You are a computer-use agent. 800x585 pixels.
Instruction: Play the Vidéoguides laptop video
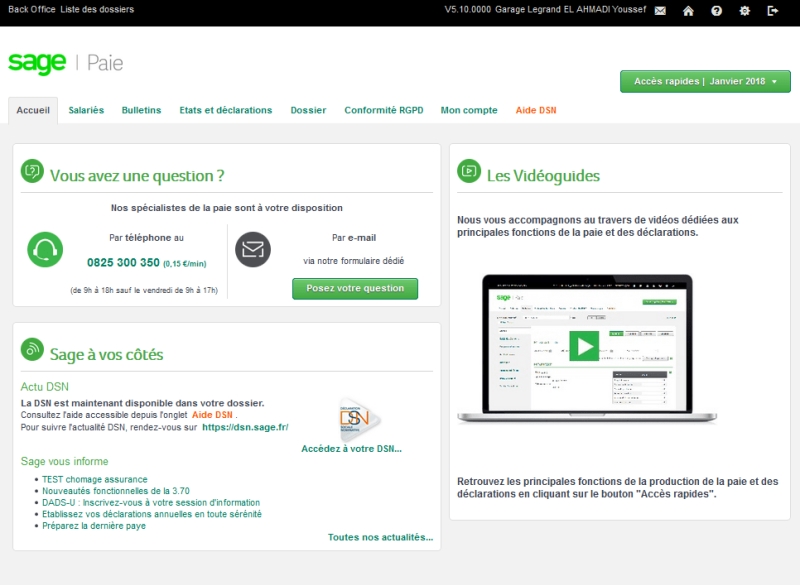pyautogui.click(x=583, y=346)
